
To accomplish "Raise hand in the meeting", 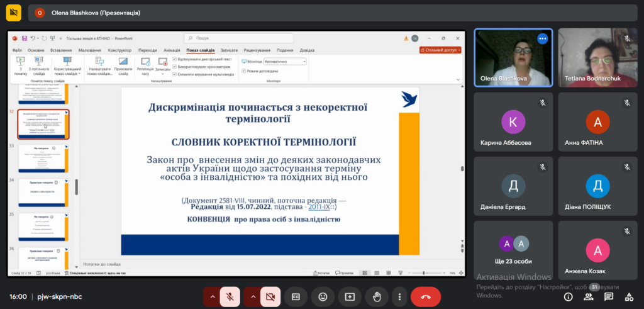I will coord(377,296).
